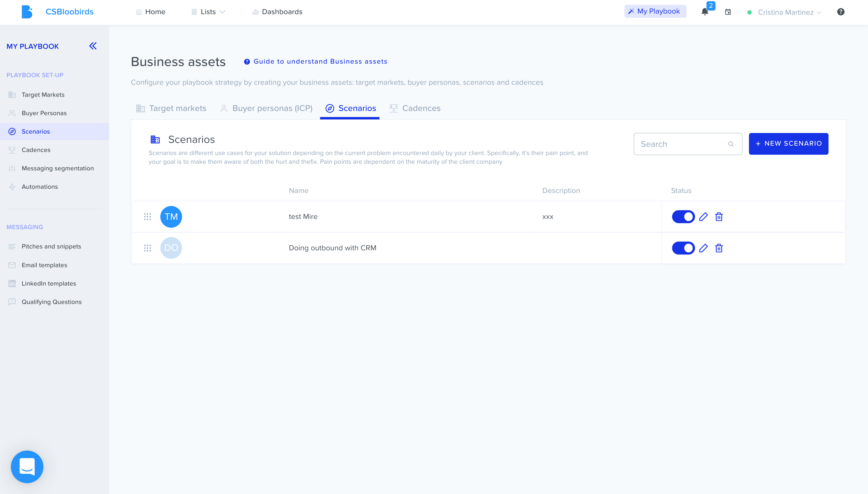Click the Bloobirds logo icon
The image size is (868, 494).
click(27, 12)
